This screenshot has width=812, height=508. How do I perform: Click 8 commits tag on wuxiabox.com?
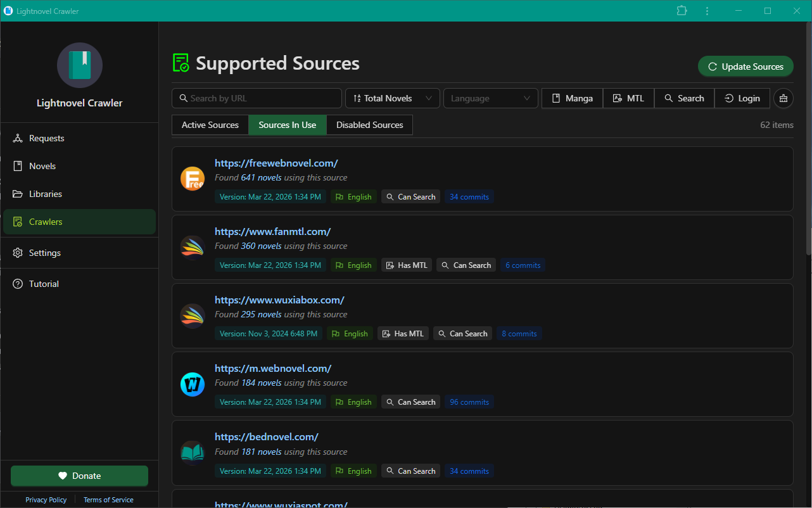[x=519, y=334]
